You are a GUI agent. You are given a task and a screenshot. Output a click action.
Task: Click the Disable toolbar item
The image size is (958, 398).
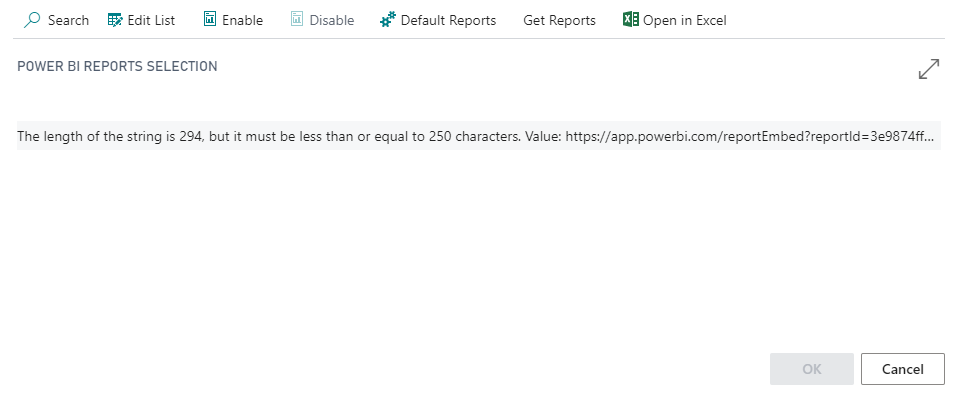323,20
